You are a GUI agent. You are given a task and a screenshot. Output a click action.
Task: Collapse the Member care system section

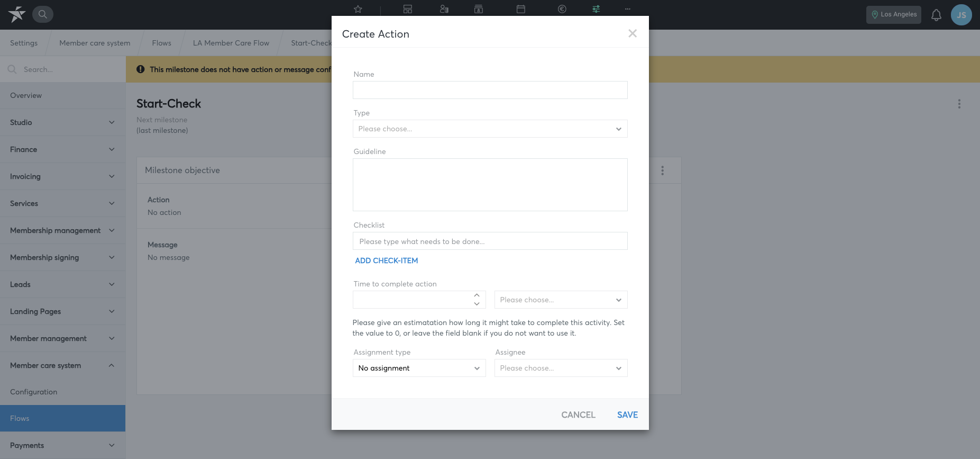(x=62, y=365)
